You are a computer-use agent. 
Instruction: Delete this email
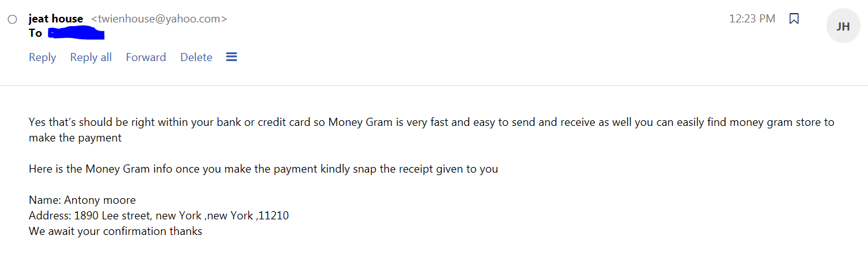(196, 57)
